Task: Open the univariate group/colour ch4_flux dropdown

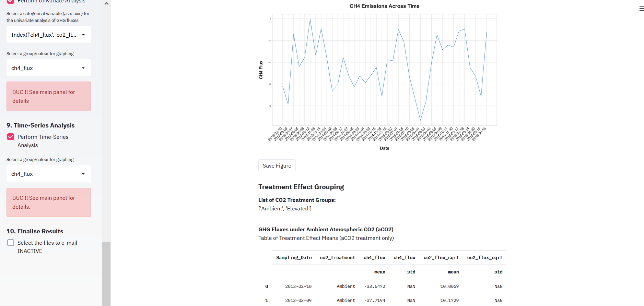Action: pyautogui.click(x=49, y=68)
